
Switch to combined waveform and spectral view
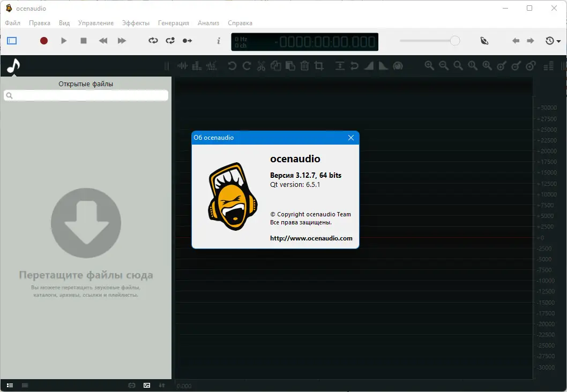[211, 66]
